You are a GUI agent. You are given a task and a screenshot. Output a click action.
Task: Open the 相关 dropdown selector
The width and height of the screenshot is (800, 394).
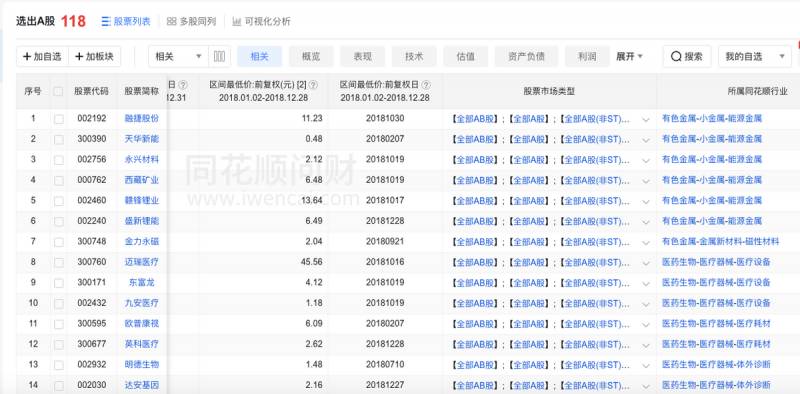(178, 57)
